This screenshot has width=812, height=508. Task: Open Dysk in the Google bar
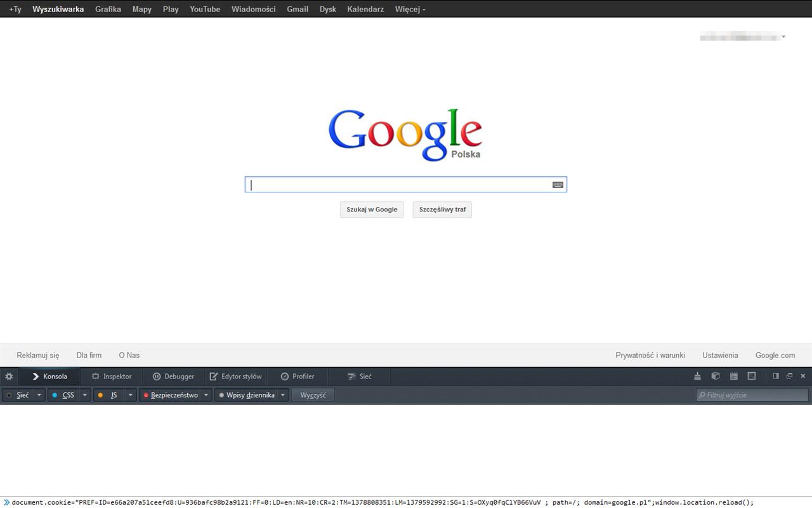[x=328, y=9]
